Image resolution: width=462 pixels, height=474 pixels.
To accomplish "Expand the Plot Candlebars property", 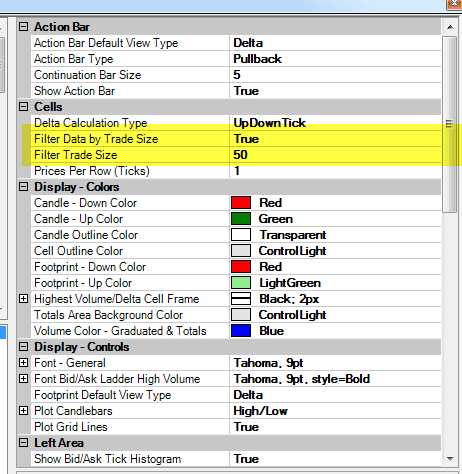I will [x=23, y=411].
